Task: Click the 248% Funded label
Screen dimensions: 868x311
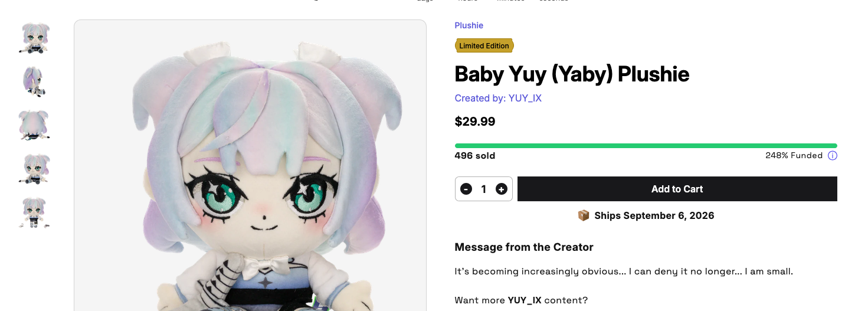Action: pos(794,156)
